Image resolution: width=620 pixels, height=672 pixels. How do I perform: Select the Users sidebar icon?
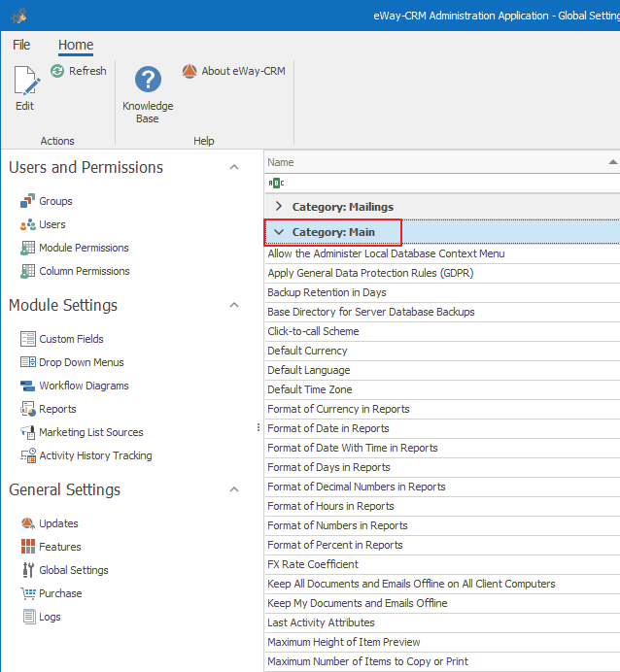(x=28, y=224)
